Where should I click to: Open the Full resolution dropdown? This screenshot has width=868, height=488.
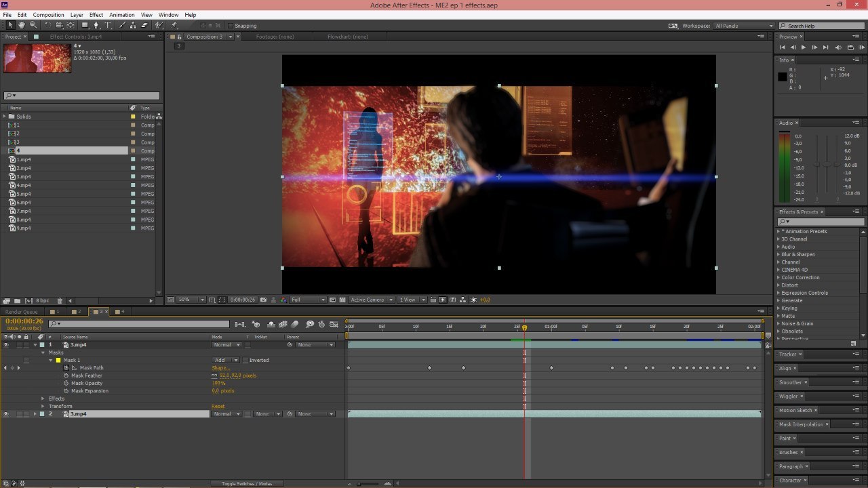(x=309, y=300)
